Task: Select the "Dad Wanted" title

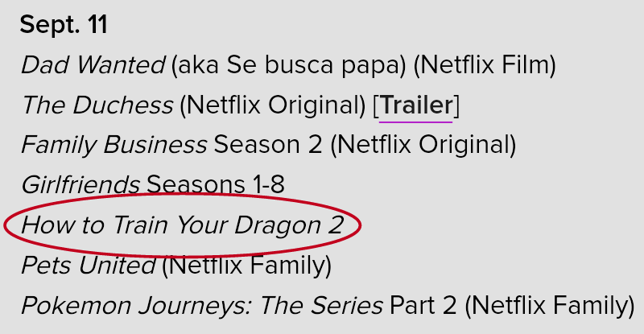Action: click(x=93, y=65)
